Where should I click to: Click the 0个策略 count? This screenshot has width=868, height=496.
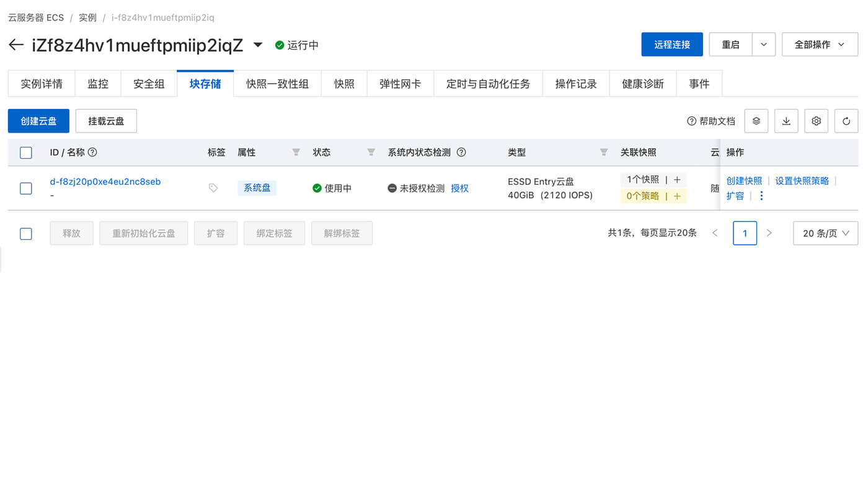point(642,196)
